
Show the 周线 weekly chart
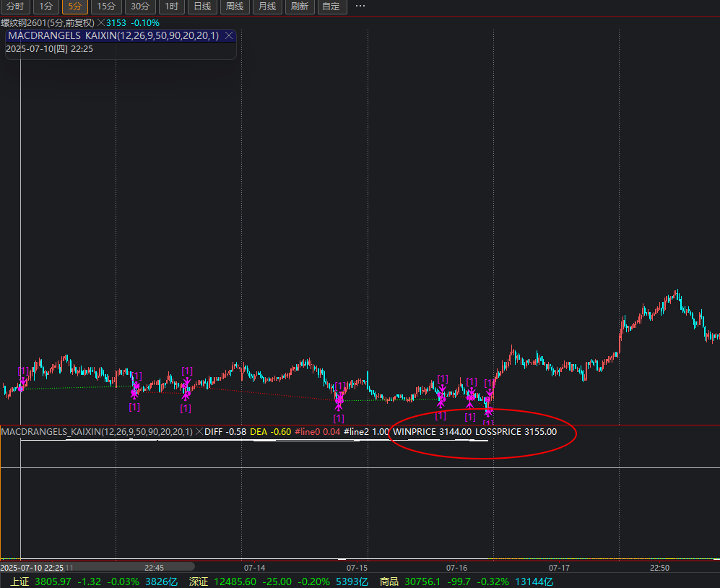click(x=235, y=7)
